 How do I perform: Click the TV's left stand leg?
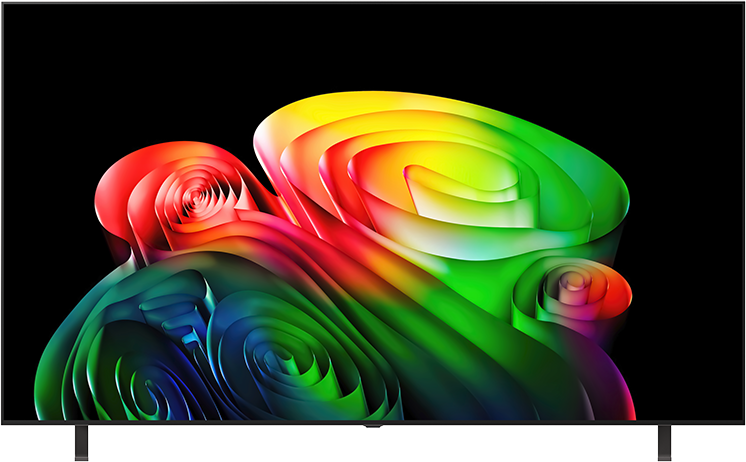81,442
